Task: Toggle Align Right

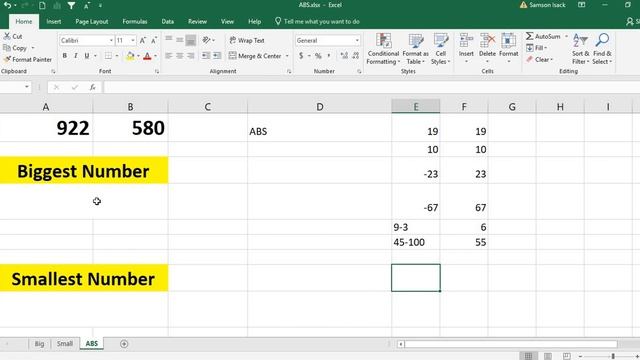Action: point(191,56)
